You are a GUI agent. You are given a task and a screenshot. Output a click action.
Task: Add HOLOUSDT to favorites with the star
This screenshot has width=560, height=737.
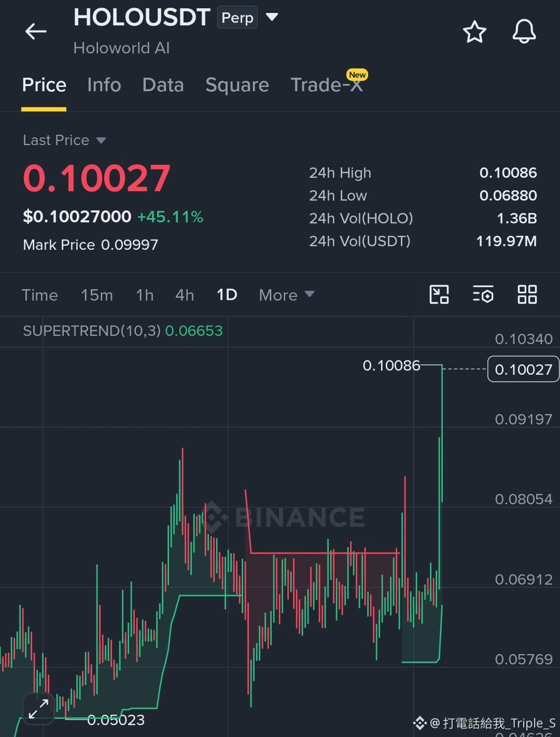click(x=474, y=32)
